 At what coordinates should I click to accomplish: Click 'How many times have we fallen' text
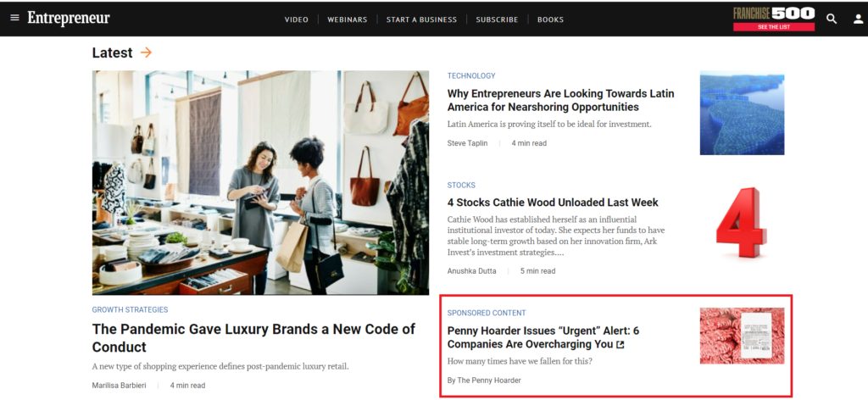520,362
